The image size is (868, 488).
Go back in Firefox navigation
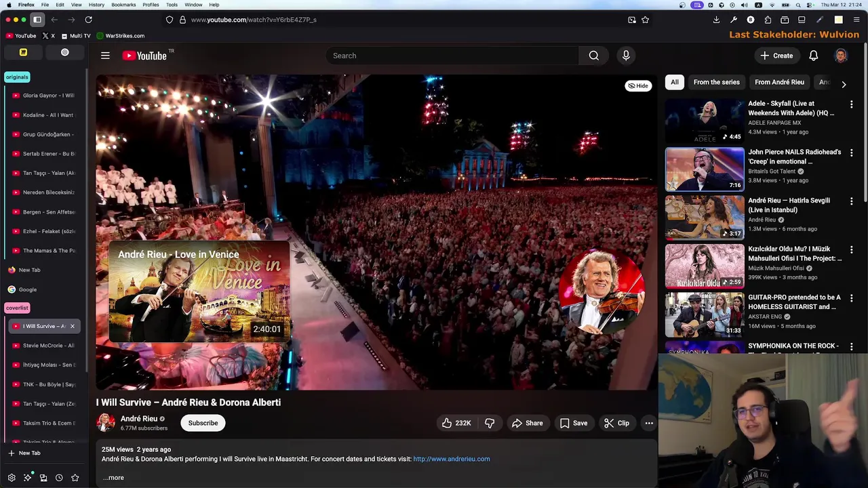tap(54, 20)
